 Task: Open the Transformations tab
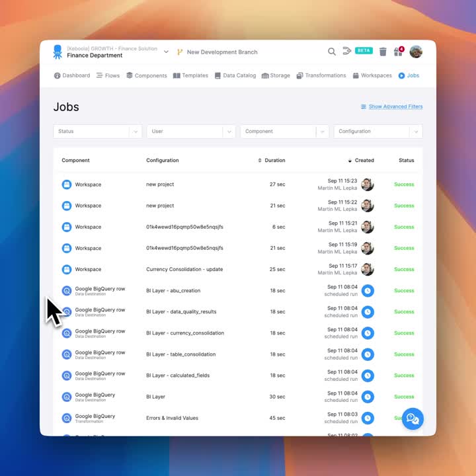[321, 75]
